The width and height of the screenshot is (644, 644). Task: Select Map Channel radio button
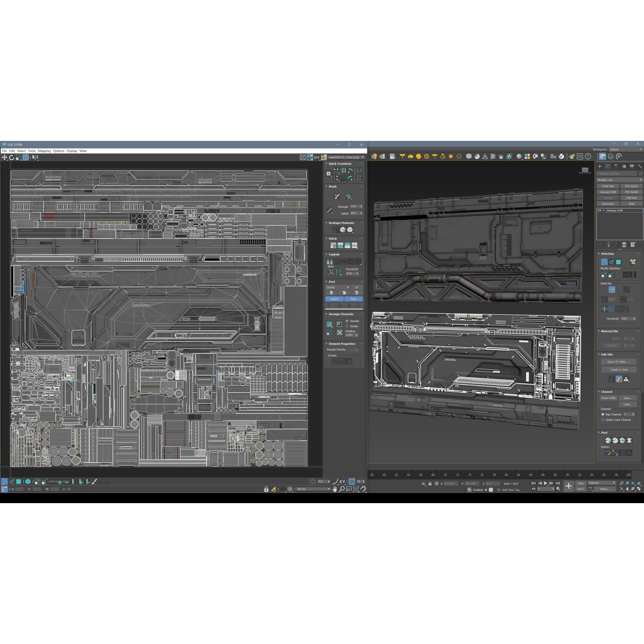coord(603,414)
